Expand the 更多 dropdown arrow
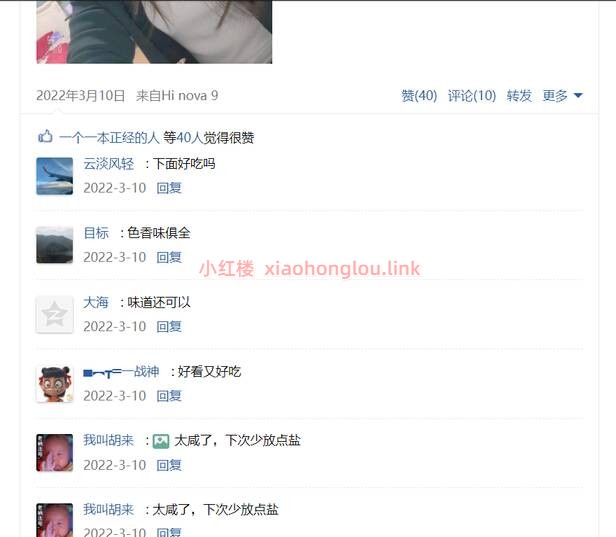Image resolution: width=616 pixels, height=537 pixels. tap(578, 95)
